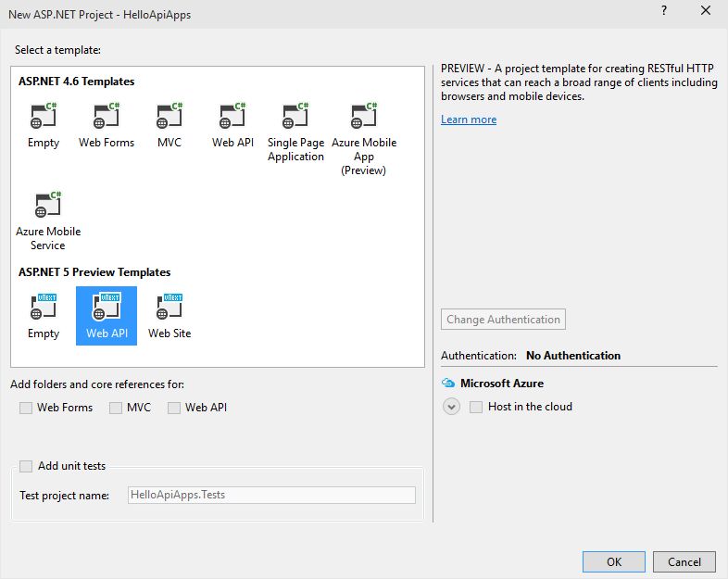Click the Change Authentication button
The height and width of the screenshot is (579, 728).
pyautogui.click(x=503, y=320)
